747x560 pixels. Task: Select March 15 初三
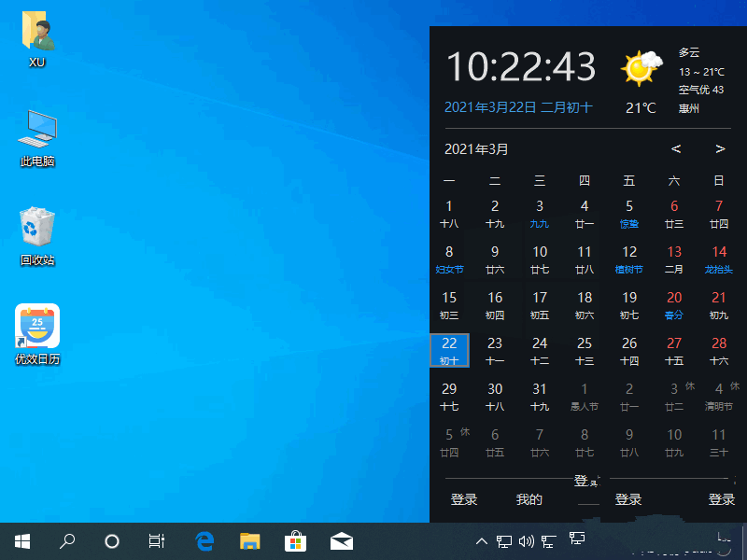(x=449, y=305)
